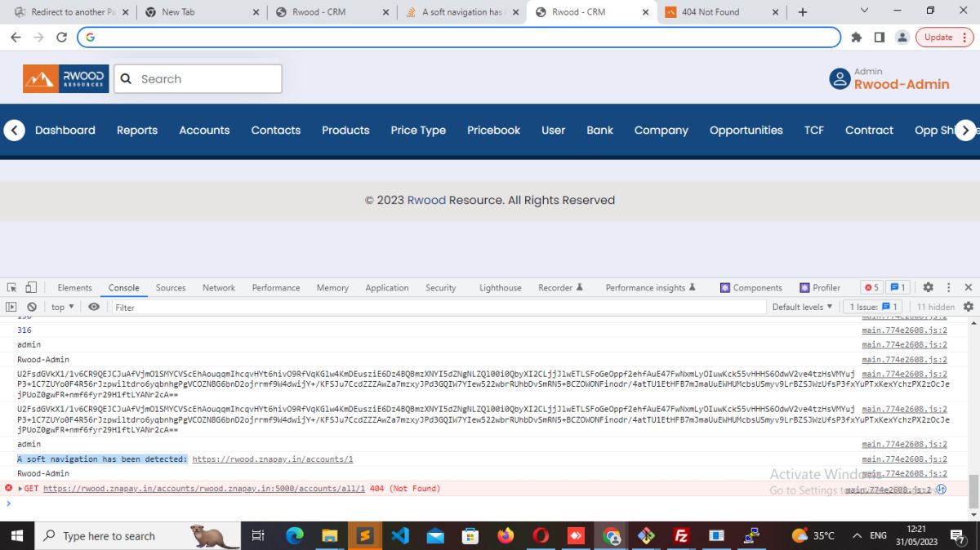
Task: Open the Lighthouse tab in DevTools
Action: 500,287
